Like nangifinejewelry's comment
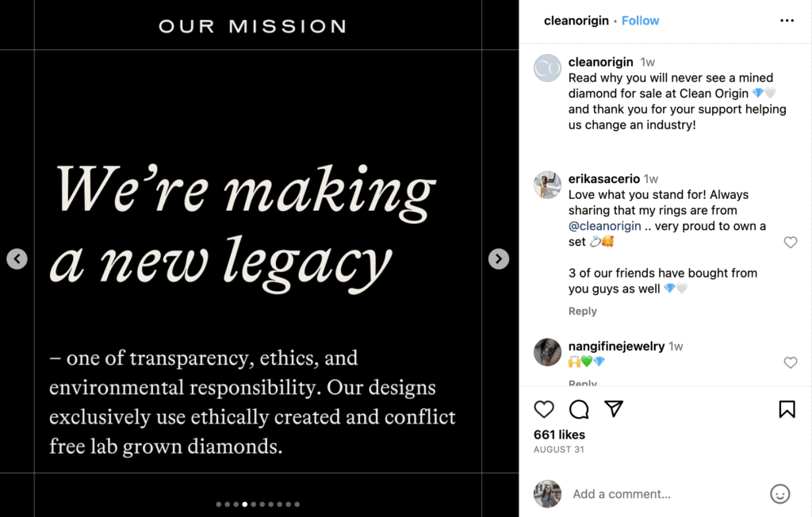The height and width of the screenshot is (517, 812). click(x=791, y=362)
